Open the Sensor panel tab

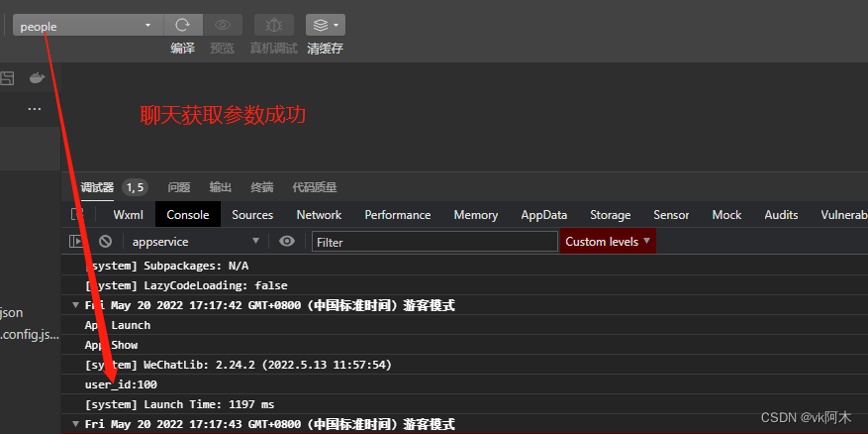(x=671, y=214)
